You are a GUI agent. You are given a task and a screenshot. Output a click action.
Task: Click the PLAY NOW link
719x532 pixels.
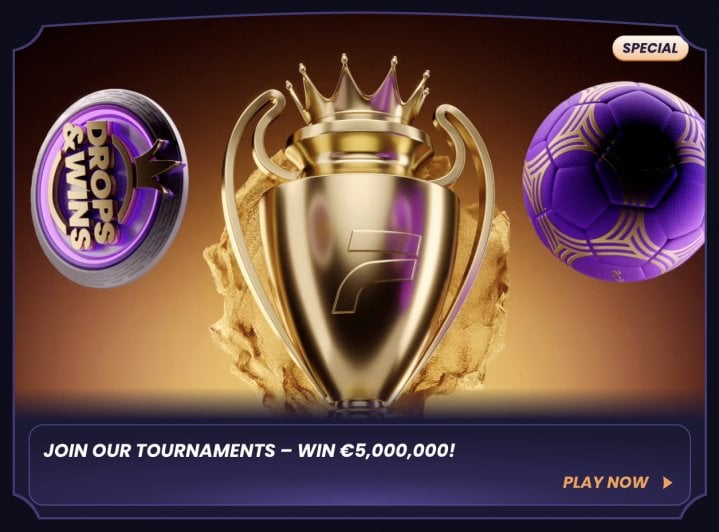605,482
